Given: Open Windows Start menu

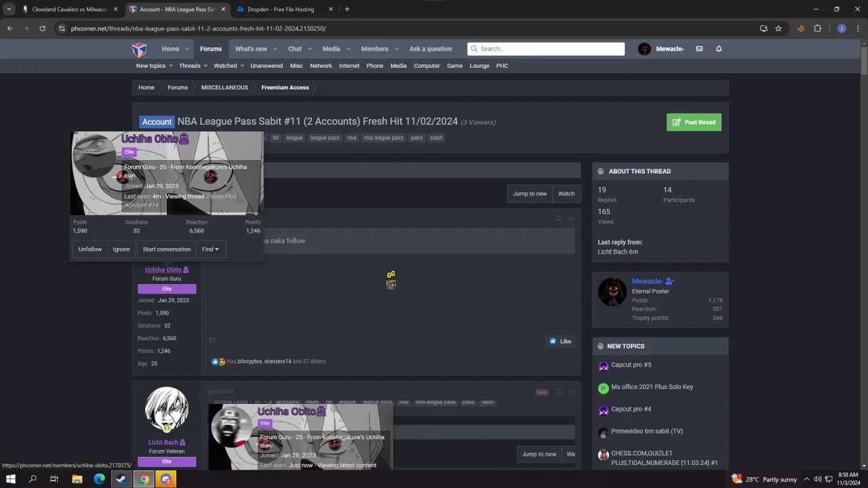Looking at the screenshot, I should click(x=11, y=479).
